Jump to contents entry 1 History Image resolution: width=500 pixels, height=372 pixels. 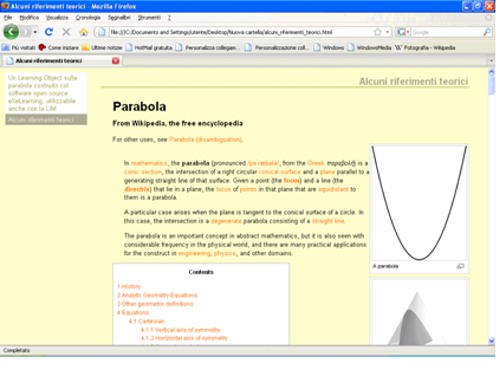pos(129,286)
